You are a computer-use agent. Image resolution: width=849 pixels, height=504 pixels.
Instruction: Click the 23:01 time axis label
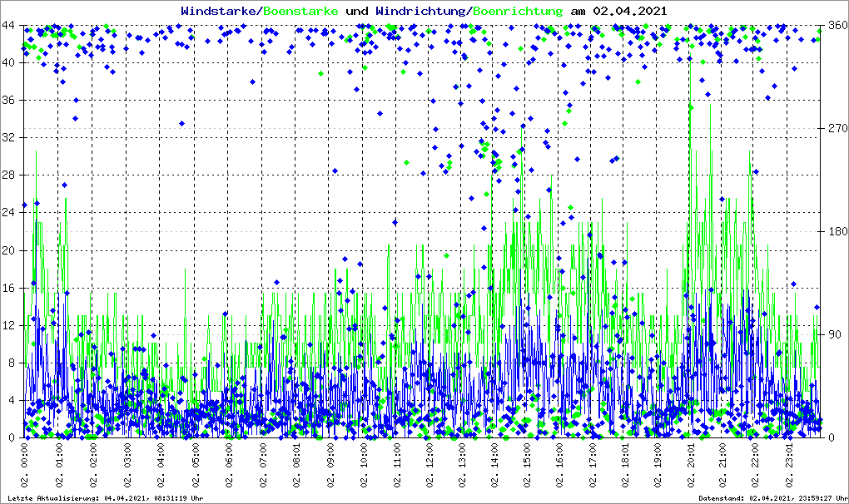[792, 467]
